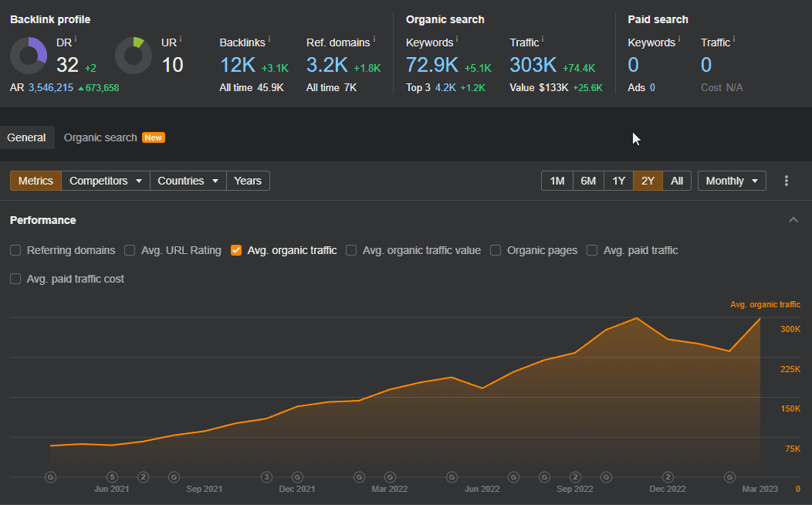Enable the Avg. organic traffic value checkbox

tap(351, 251)
